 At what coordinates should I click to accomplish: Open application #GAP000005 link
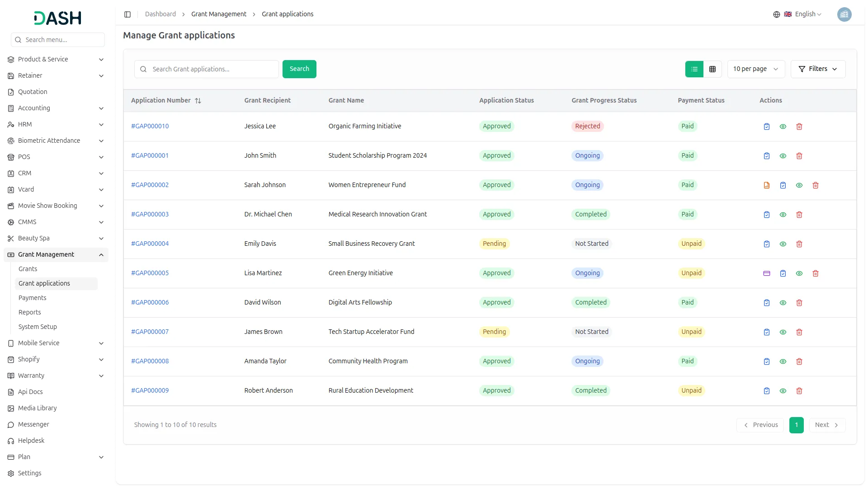tap(150, 273)
